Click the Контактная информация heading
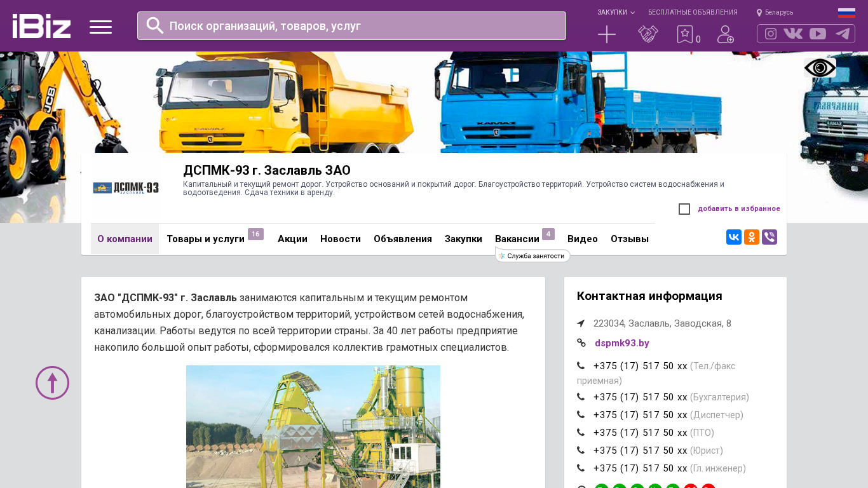The width and height of the screenshot is (868, 488). coord(649,296)
